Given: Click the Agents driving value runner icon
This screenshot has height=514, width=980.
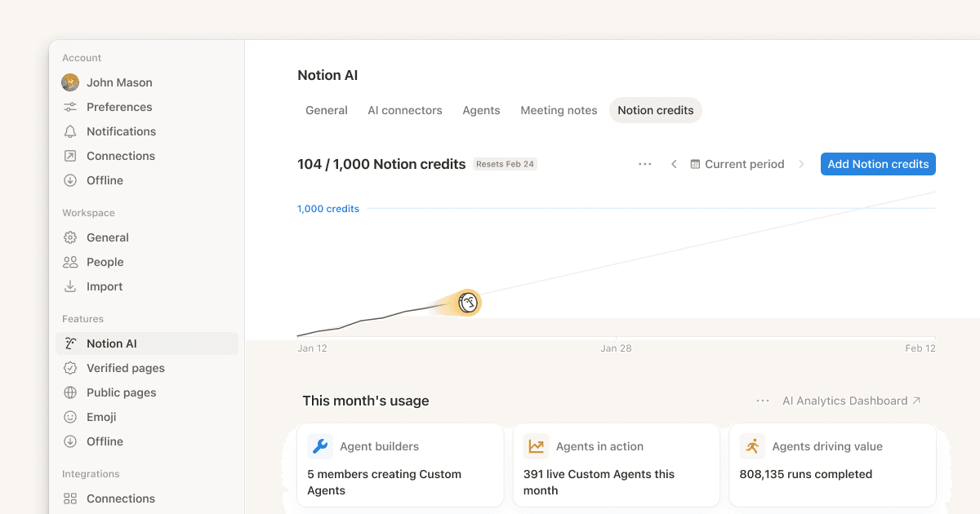Looking at the screenshot, I should click(752, 446).
